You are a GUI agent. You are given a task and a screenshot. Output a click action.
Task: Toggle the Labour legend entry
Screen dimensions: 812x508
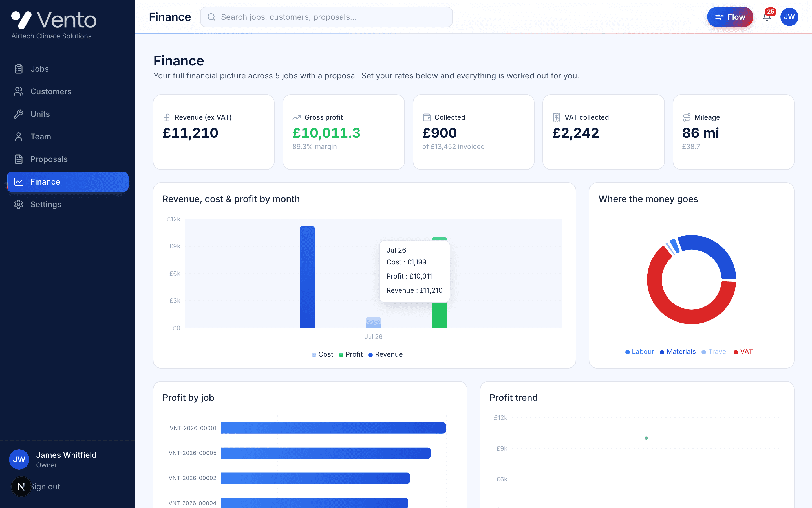click(639, 352)
